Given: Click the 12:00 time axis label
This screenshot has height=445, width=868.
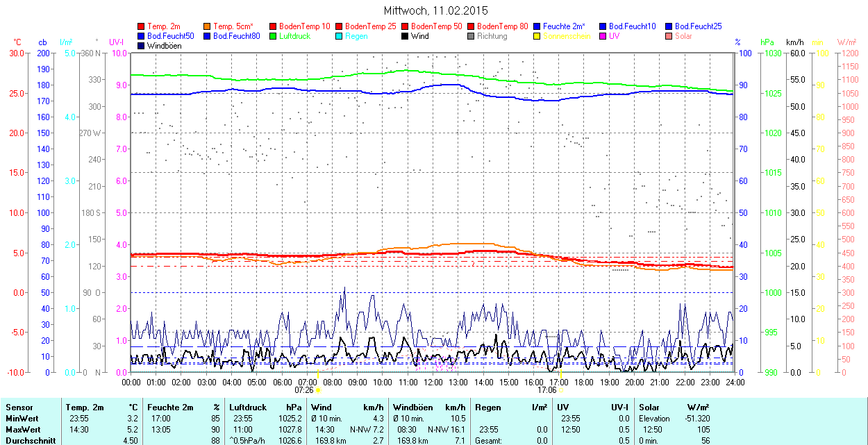Looking at the screenshot, I should pyautogui.click(x=433, y=383).
